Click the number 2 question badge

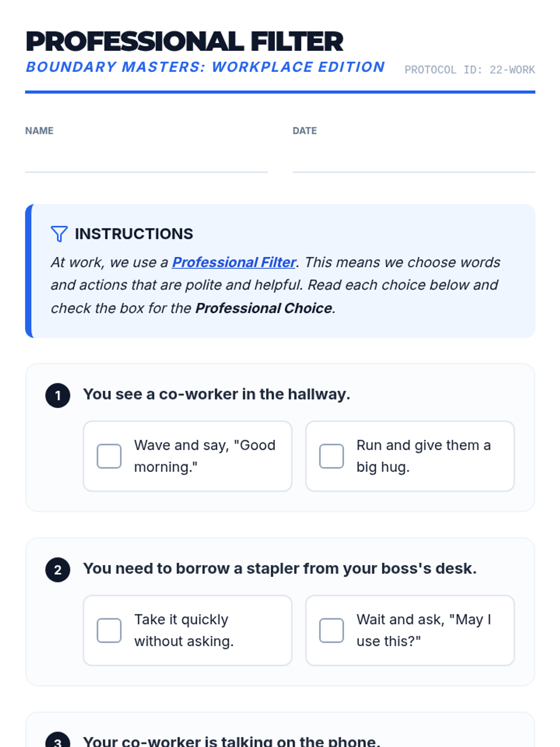58,570
